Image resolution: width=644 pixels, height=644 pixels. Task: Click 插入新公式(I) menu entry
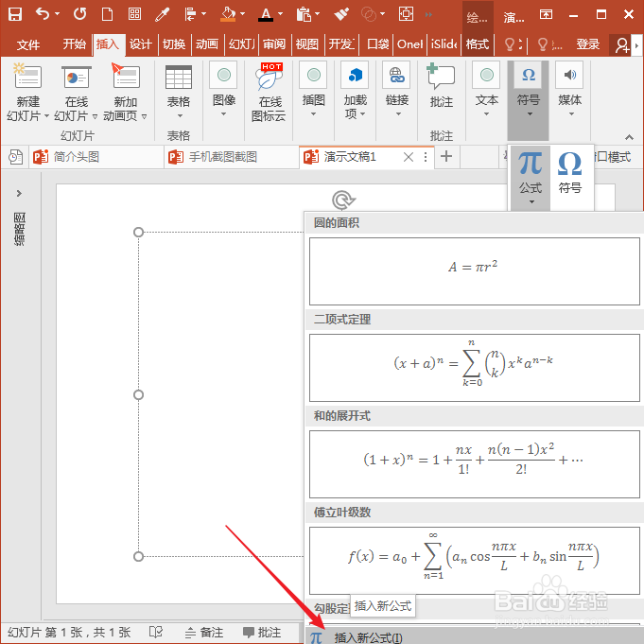pyautogui.click(x=475, y=635)
